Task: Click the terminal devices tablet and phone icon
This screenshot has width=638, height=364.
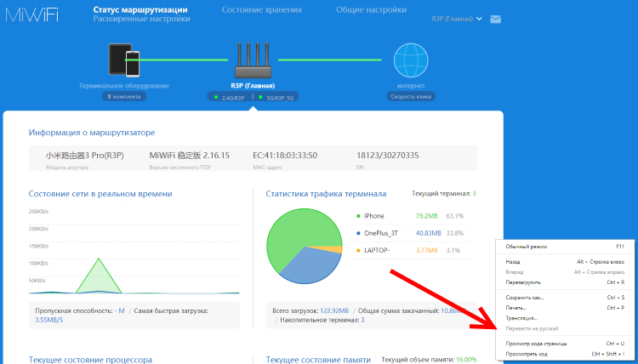Action: 124,60
